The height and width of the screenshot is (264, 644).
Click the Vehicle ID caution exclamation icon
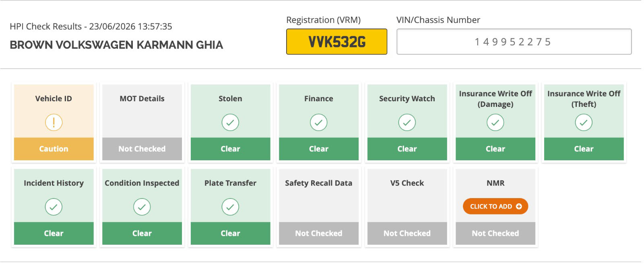(x=54, y=122)
